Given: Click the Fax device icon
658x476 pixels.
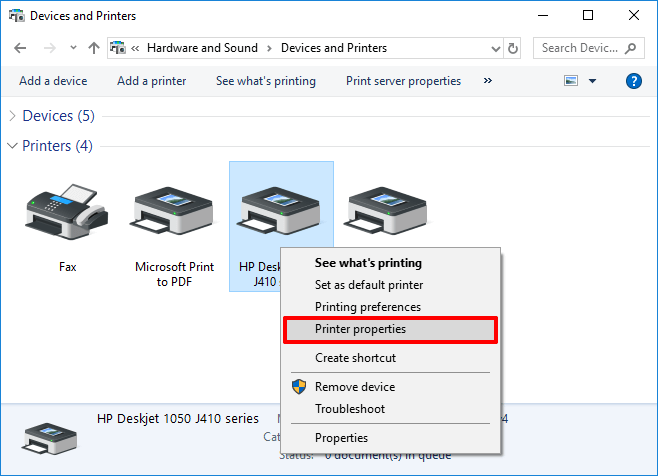Looking at the screenshot, I should 67,212.
